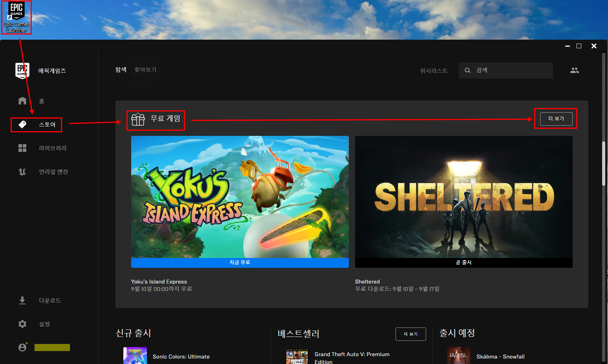
Task: Click the 신규 출시 heading
Action: (x=134, y=333)
